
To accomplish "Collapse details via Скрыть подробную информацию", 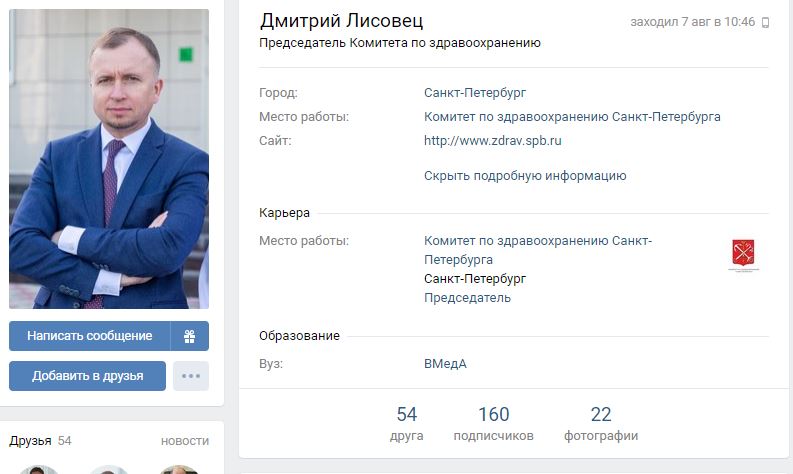I will (x=525, y=176).
